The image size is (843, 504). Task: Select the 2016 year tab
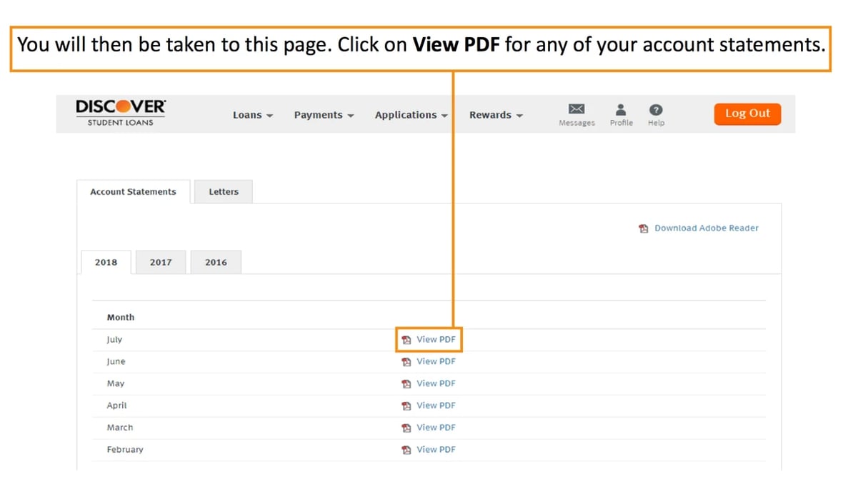[x=216, y=263]
